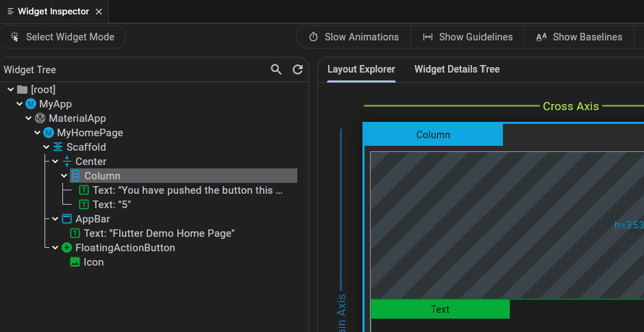Click the Slow Animations stopwatch icon
644x332 pixels.
[x=313, y=37]
